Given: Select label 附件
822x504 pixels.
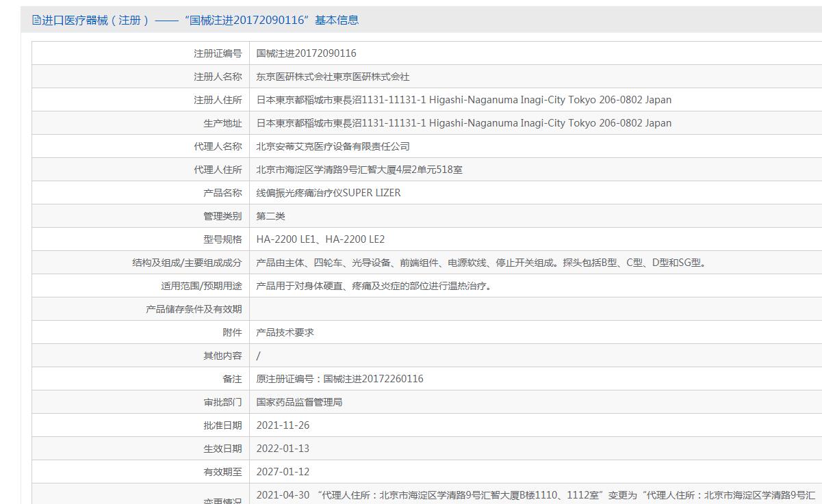Looking at the screenshot, I should [232, 332].
